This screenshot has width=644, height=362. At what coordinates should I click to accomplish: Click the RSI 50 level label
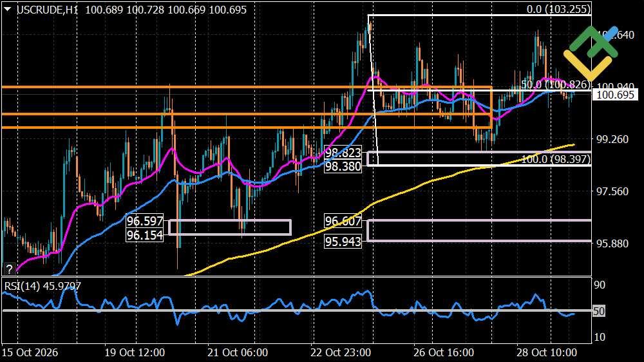click(599, 311)
